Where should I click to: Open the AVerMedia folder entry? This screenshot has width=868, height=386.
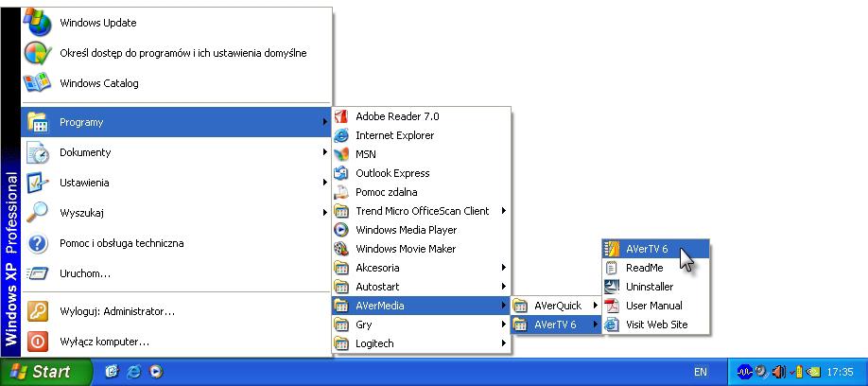[421, 306]
